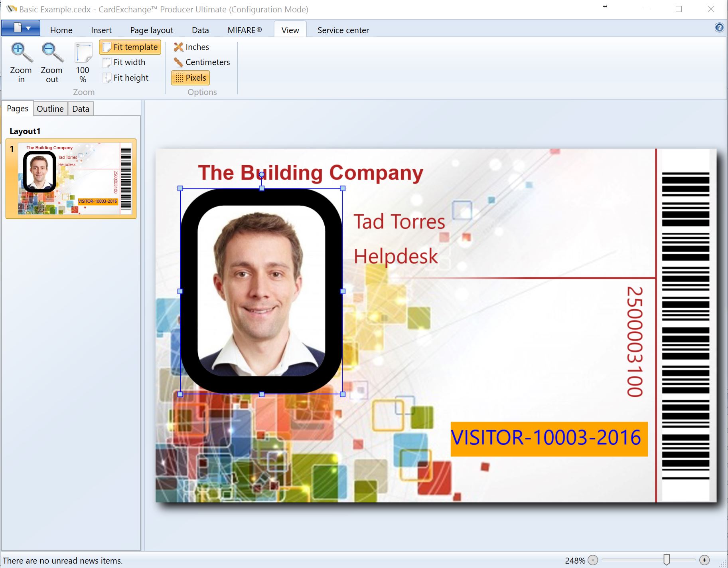Click the bottom-middle photo selection handle

262,394
